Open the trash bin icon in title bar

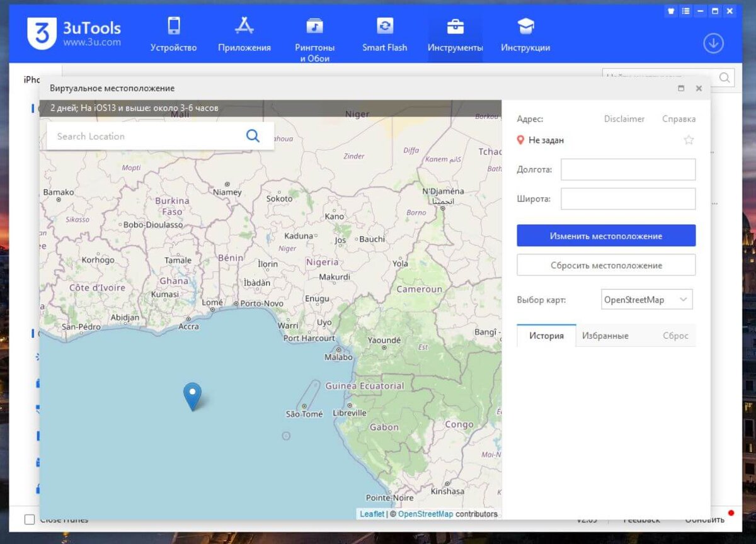coord(670,11)
